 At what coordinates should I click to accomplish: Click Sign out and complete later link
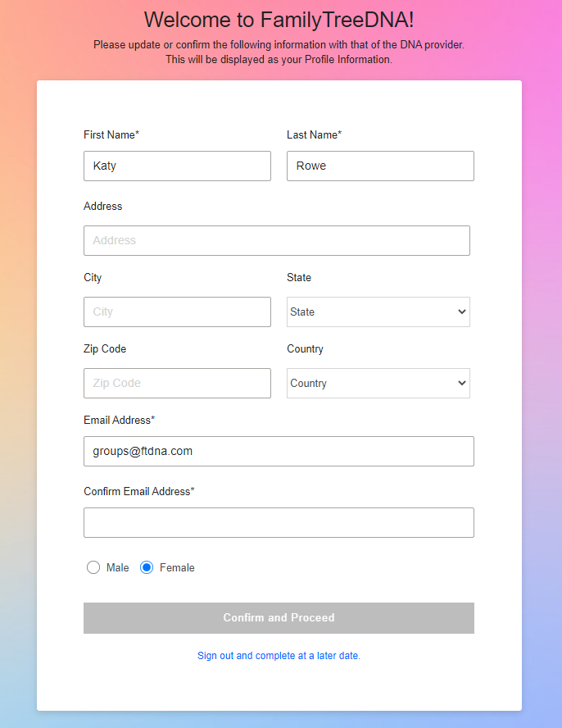pyautogui.click(x=279, y=656)
